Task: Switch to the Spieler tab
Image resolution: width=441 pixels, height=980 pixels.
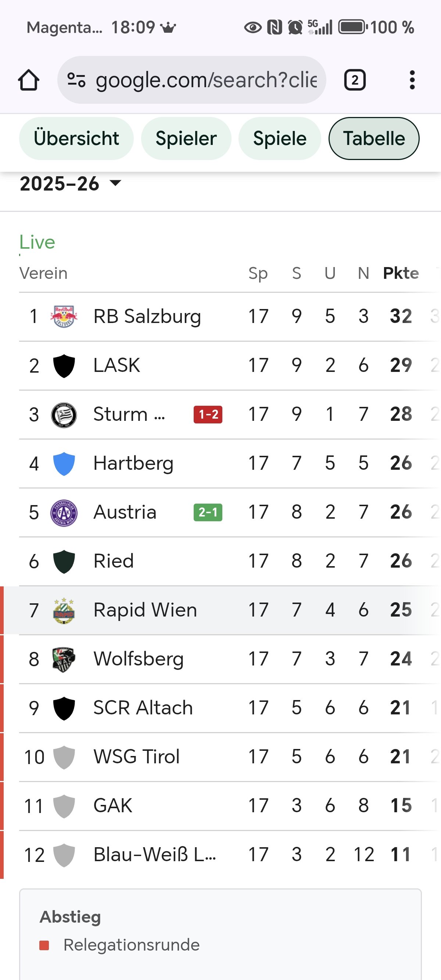Action: tap(186, 138)
